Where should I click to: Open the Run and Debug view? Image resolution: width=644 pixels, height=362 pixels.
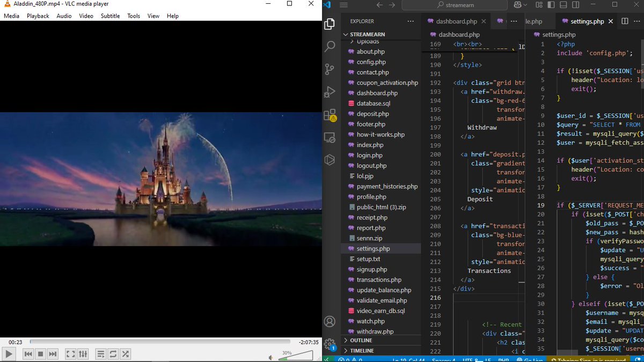(x=330, y=92)
